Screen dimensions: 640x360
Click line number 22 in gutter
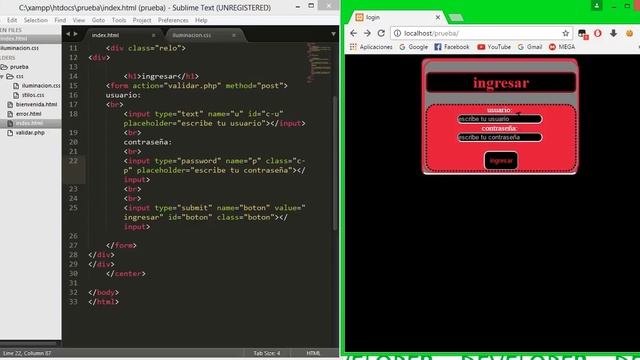[x=73, y=161]
